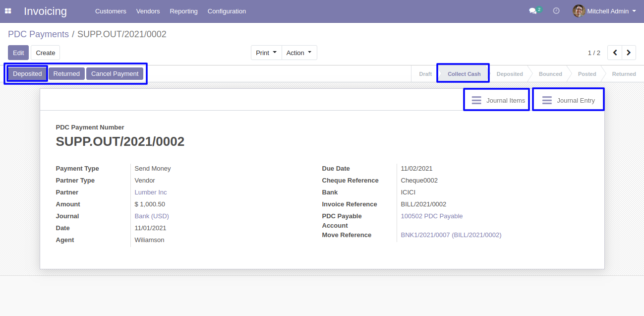Select Deposited status stage
This screenshot has height=316, width=644.
click(510, 74)
